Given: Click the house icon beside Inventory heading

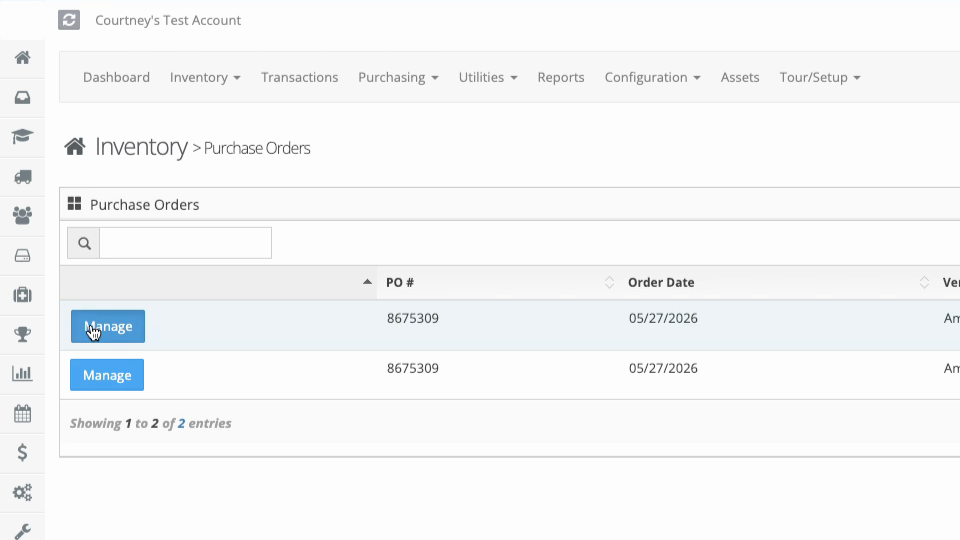Looking at the screenshot, I should (75, 147).
